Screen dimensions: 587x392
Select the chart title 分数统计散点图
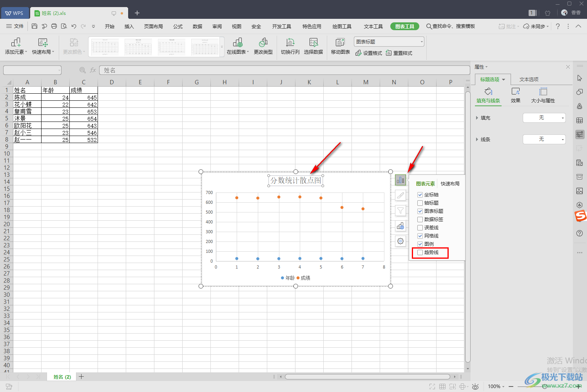296,180
